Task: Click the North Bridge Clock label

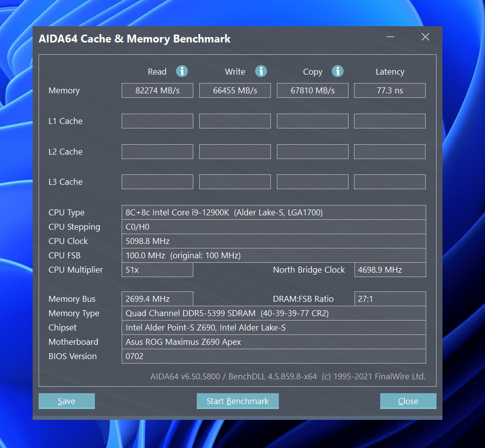Action: [309, 270]
